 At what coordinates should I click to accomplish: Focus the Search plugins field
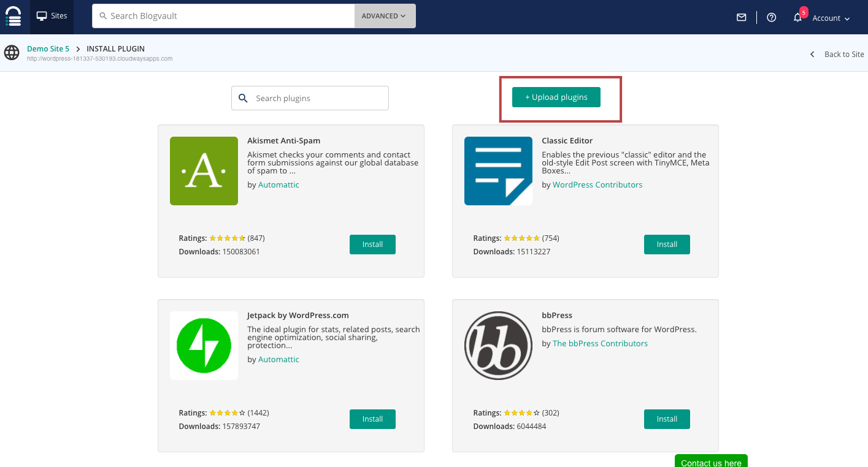pos(310,98)
